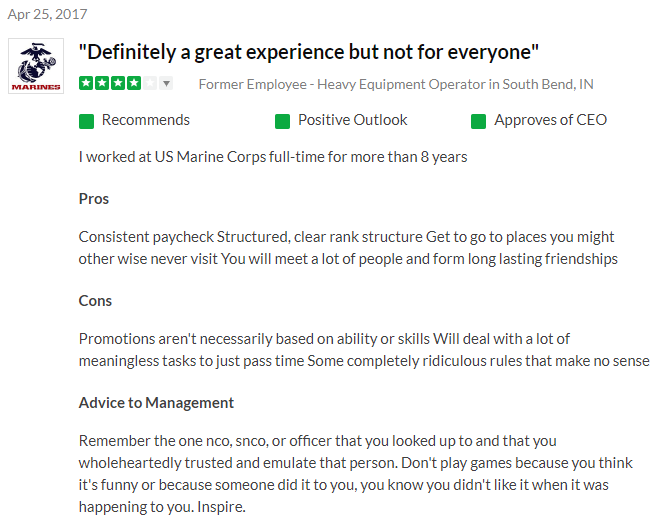This screenshot has width=661, height=526.
Task: Click the Advice to Management heading
Action: coord(156,402)
